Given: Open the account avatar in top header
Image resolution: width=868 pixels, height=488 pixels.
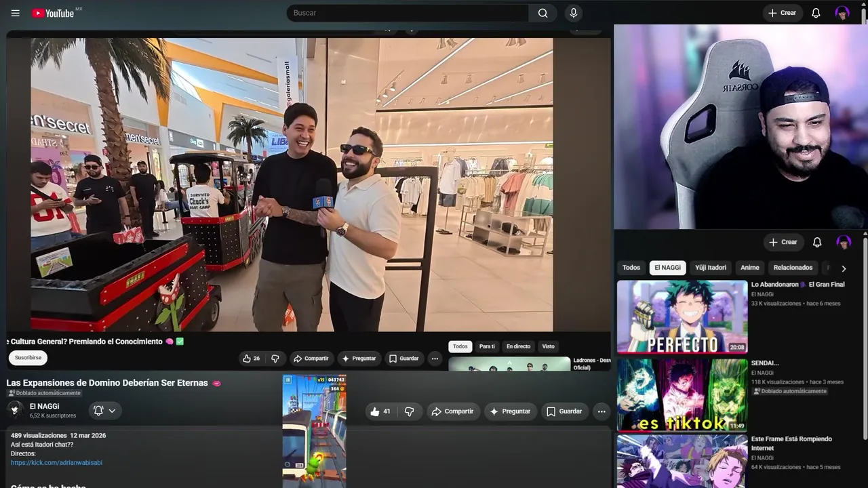Looking at the screenshot, I should click(842, 13).
